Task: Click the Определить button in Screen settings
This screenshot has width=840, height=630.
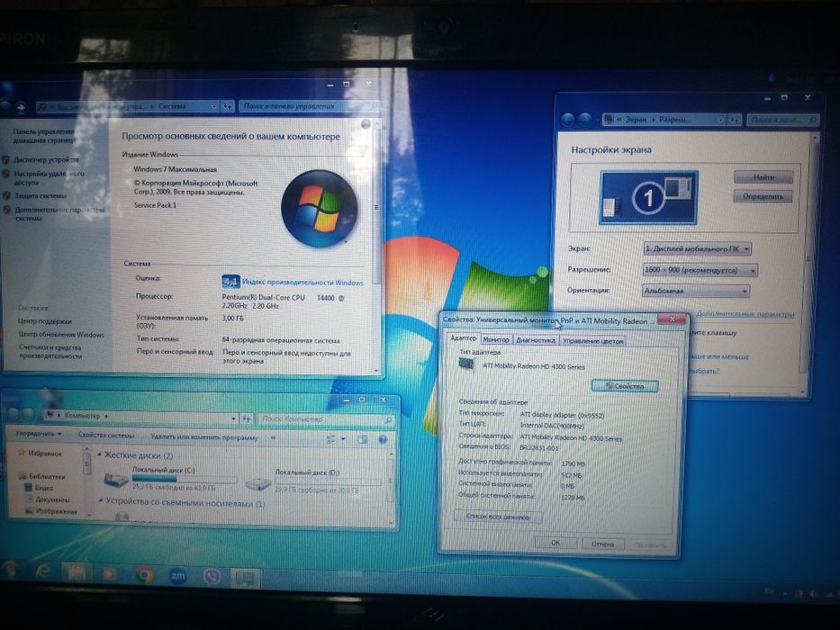Action: (x=763, y=196)
